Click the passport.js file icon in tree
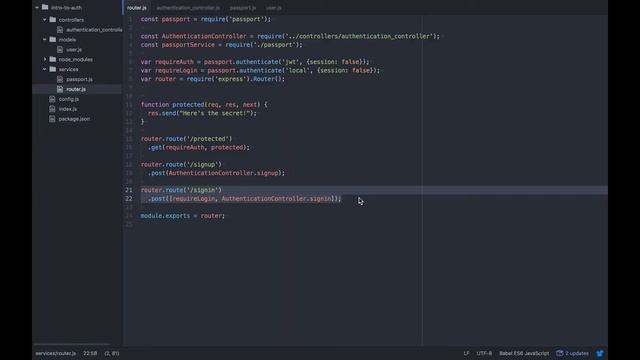640x360 pixels. [60, 79]
